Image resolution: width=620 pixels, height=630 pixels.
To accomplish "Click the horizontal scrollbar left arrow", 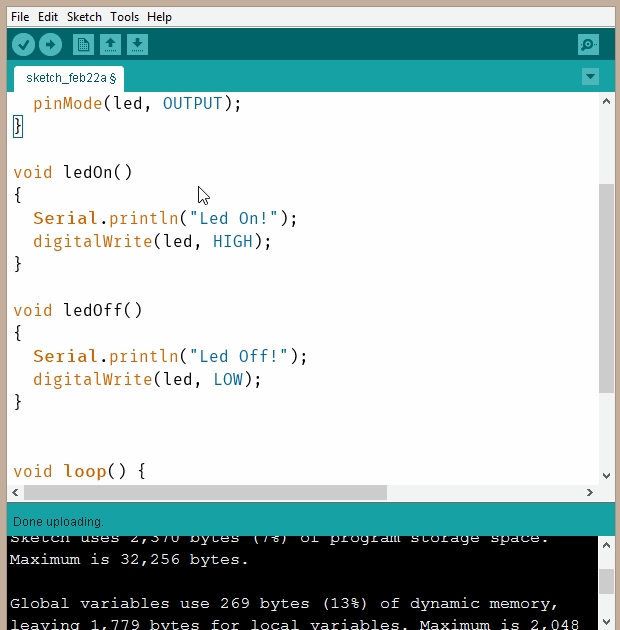I will [15, 493].
